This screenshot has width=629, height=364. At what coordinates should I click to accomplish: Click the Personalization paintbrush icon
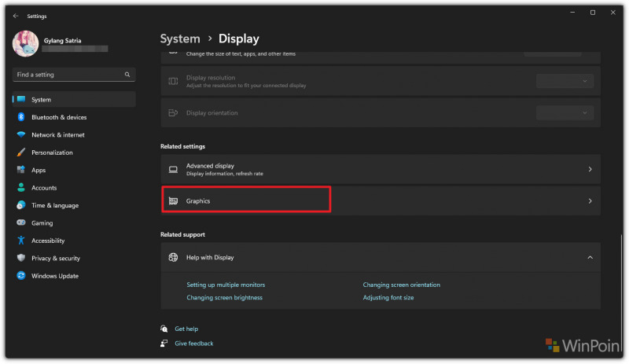pos(21,152)
